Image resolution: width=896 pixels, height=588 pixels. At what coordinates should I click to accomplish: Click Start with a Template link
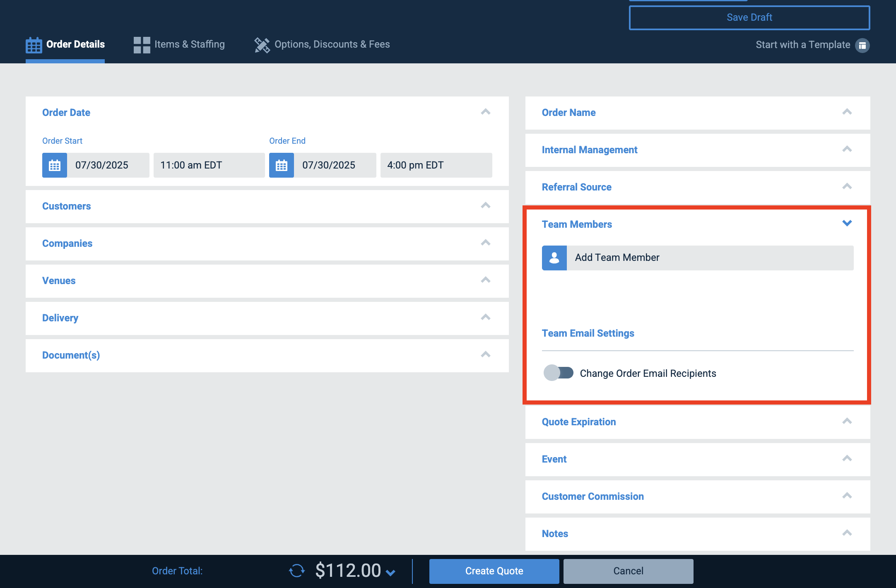[x=803, y=45]
